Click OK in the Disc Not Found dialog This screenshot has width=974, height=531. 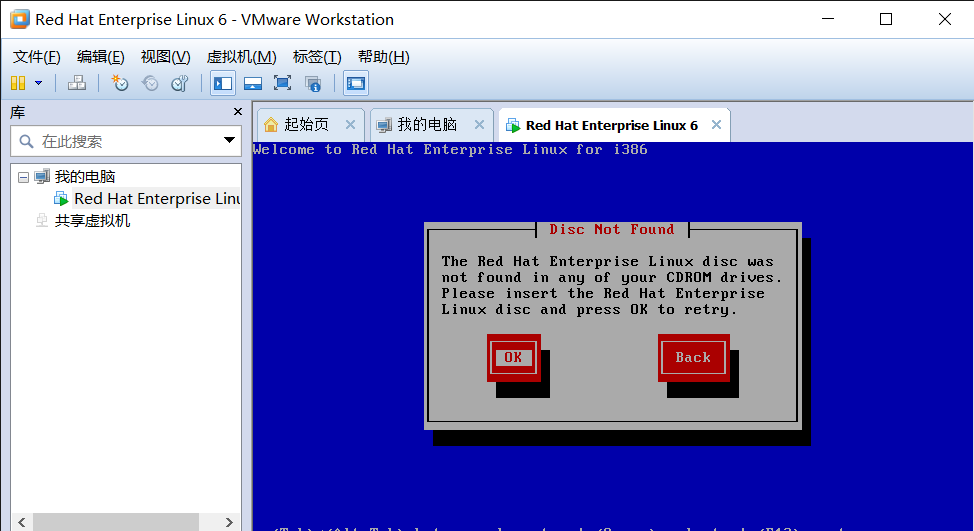pos(513,358)
